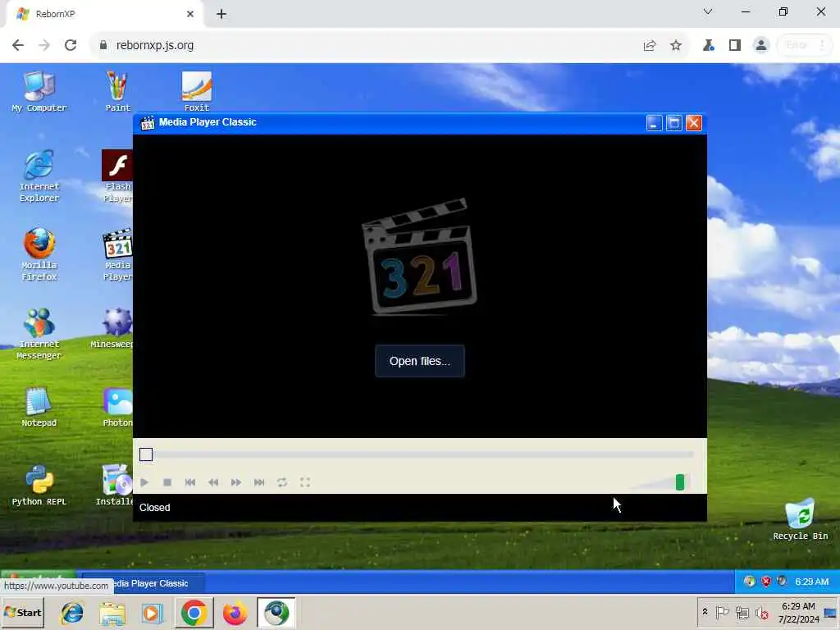Click the Closed status text
The image size is (840, 630).
coord(154,507)
